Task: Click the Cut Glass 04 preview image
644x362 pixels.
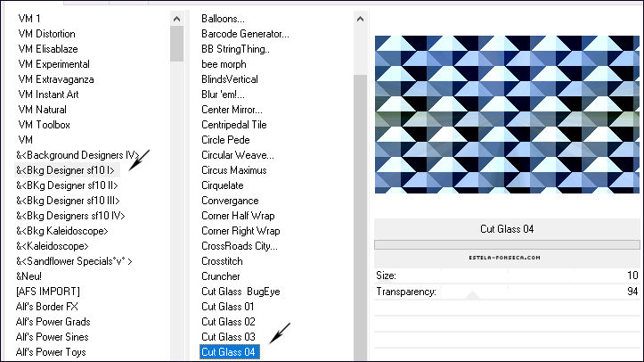Action: (x=507, y=114)
